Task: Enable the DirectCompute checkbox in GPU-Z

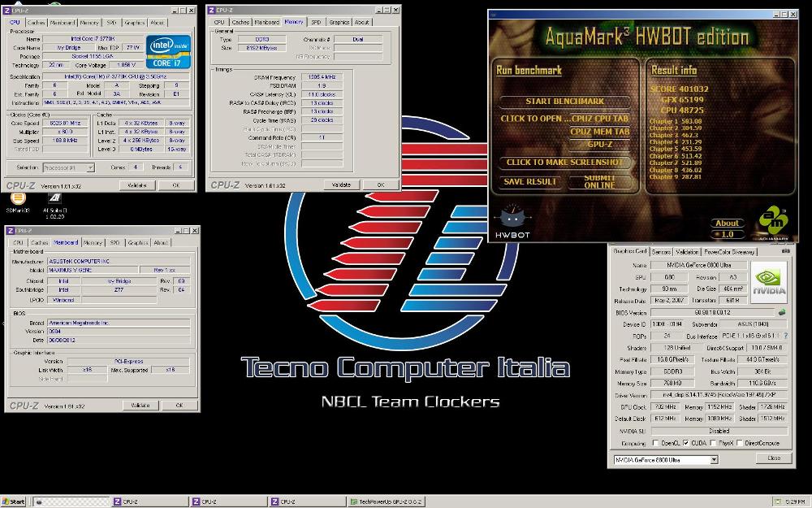Action: click(740, 443)
